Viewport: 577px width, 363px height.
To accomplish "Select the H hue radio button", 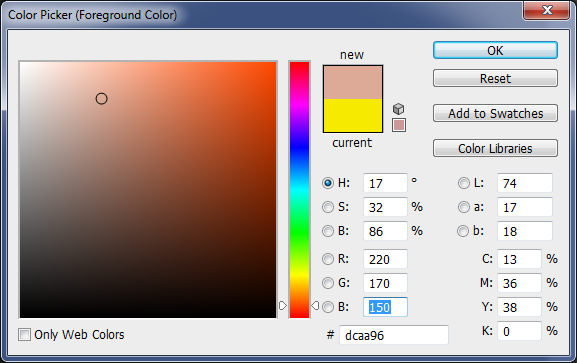I will [328, 183].
